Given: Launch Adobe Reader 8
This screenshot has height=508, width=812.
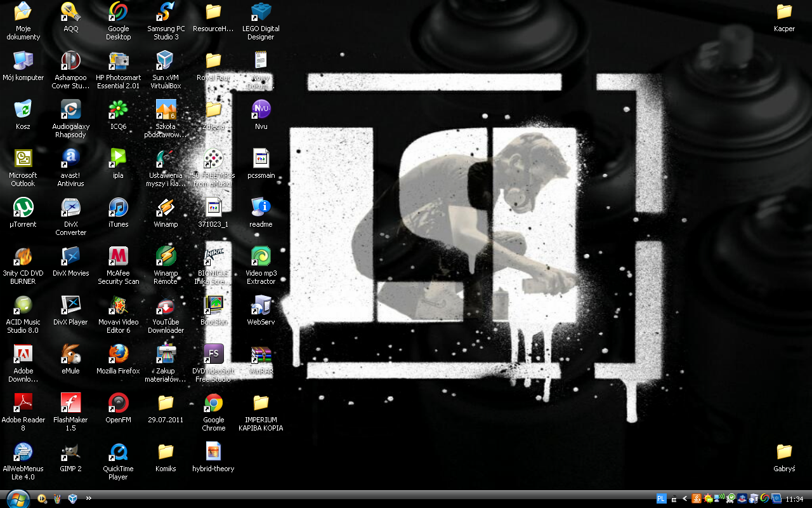Looking at the screenshot, I should point(23,412).
